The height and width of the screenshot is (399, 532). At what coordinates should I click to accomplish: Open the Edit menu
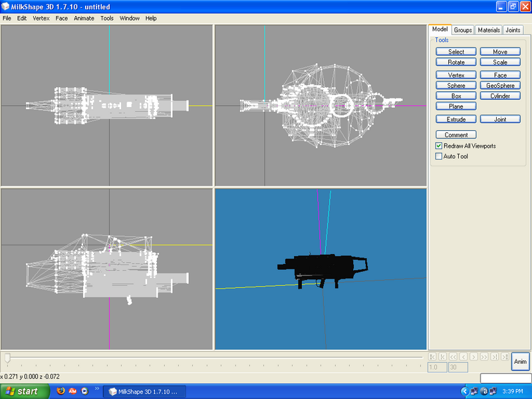[22, 19]
